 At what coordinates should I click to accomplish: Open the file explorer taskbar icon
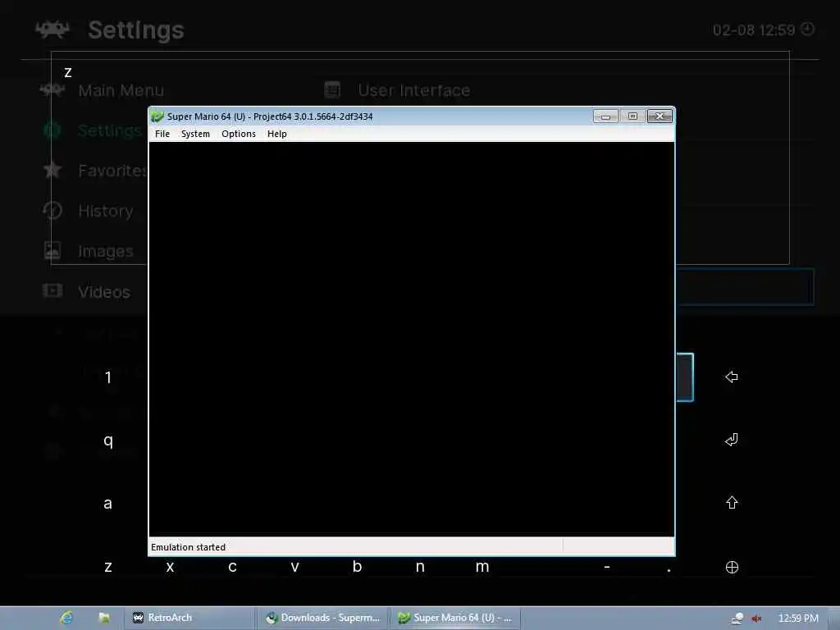pos(104,618)
